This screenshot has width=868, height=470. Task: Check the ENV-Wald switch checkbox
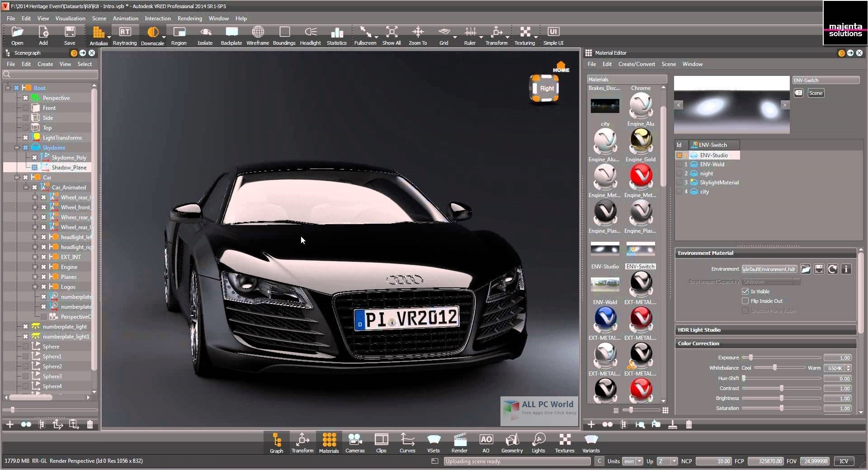tap(679, 164)
